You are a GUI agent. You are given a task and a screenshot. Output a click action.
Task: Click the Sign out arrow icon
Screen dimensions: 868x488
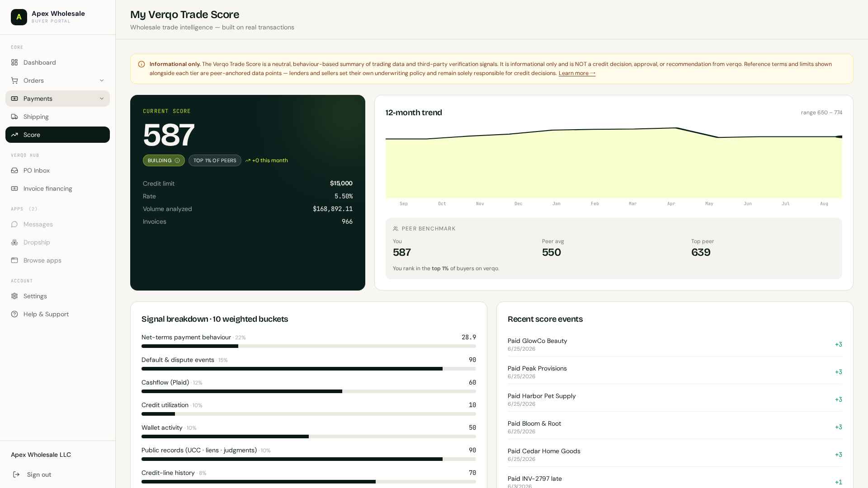(16, 474)
